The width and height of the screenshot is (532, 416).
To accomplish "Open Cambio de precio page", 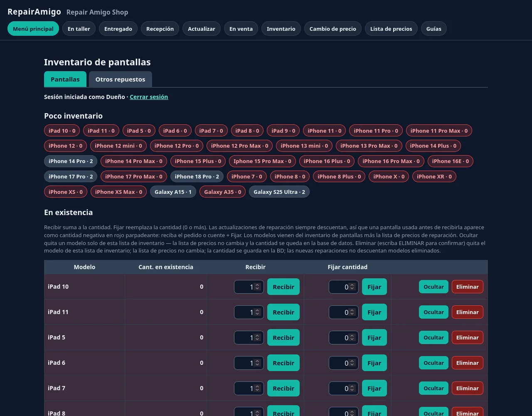I will (x=333, y=29).
